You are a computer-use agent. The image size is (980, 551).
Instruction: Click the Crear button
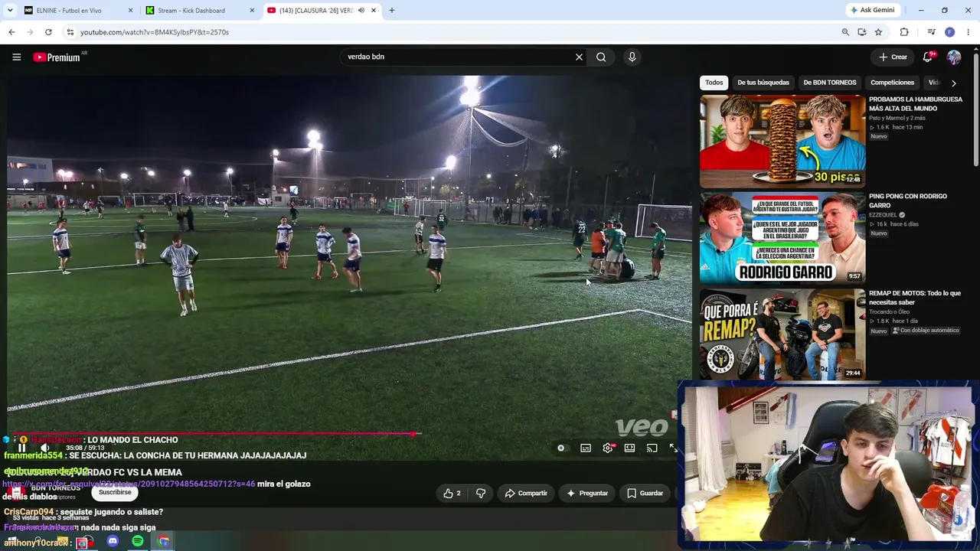[893, 57]
